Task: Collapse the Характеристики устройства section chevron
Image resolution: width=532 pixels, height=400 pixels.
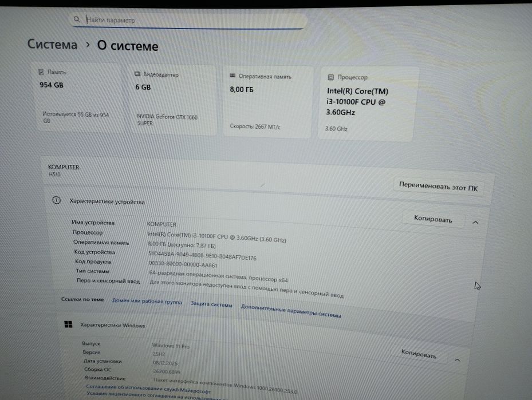Action: click(475, 223)
